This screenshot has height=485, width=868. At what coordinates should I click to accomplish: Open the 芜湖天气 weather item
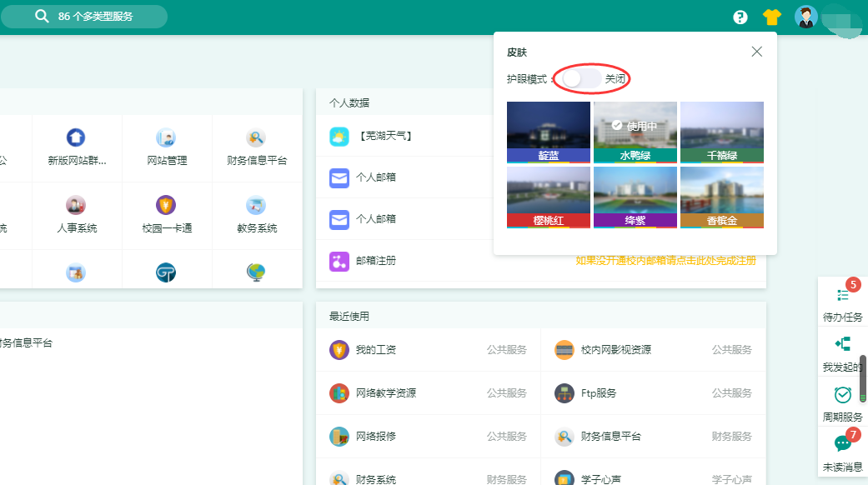pyautogui.click(x=384, y=136)
